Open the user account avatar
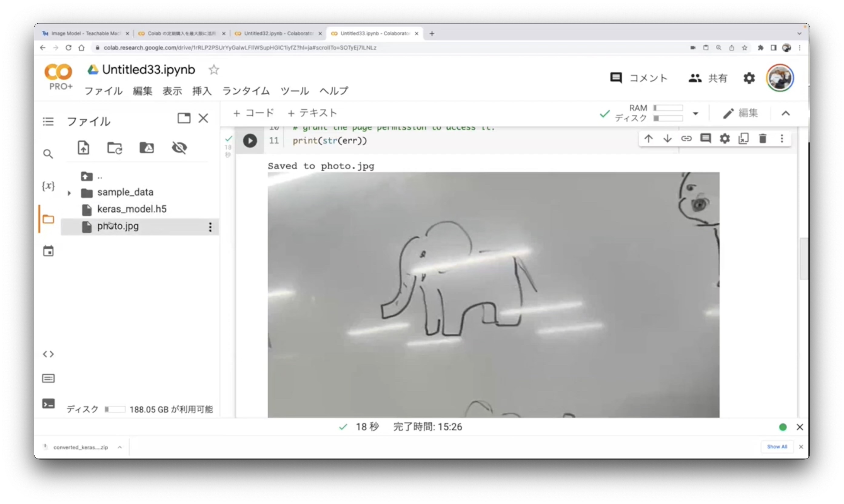844x504 pixels. [780, 78]
